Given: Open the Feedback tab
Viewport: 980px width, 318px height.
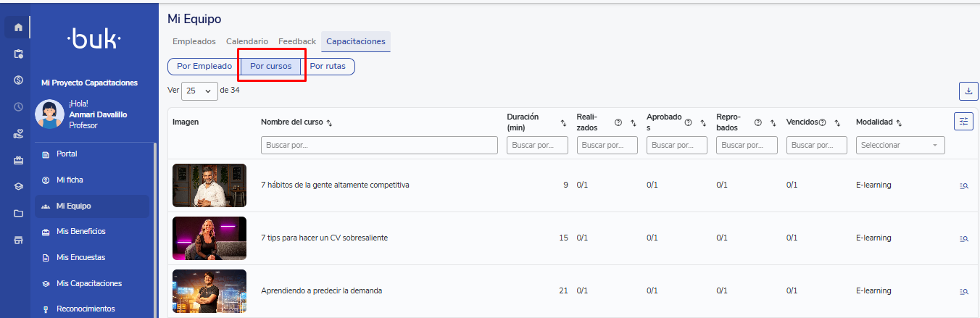Looking at the screenshot, I should [x=297, y=41].
